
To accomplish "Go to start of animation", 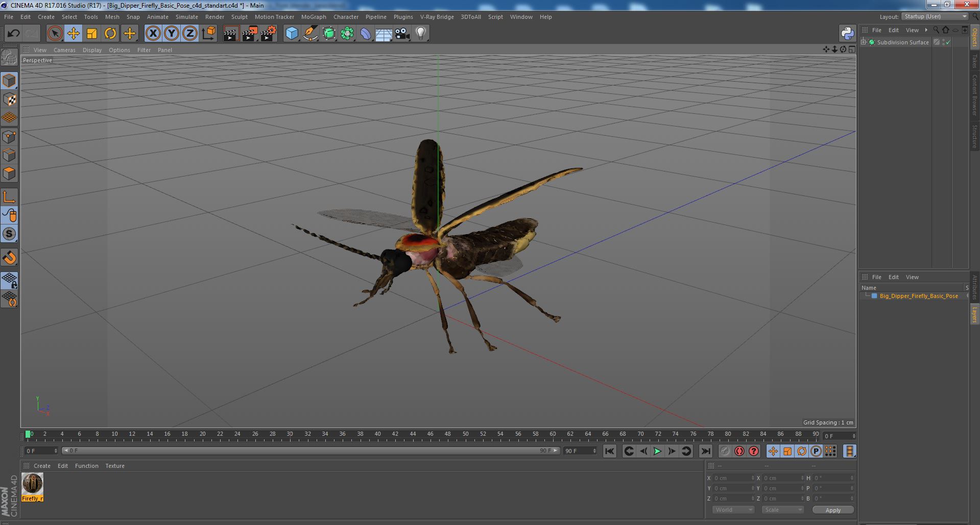I will 609,451.
